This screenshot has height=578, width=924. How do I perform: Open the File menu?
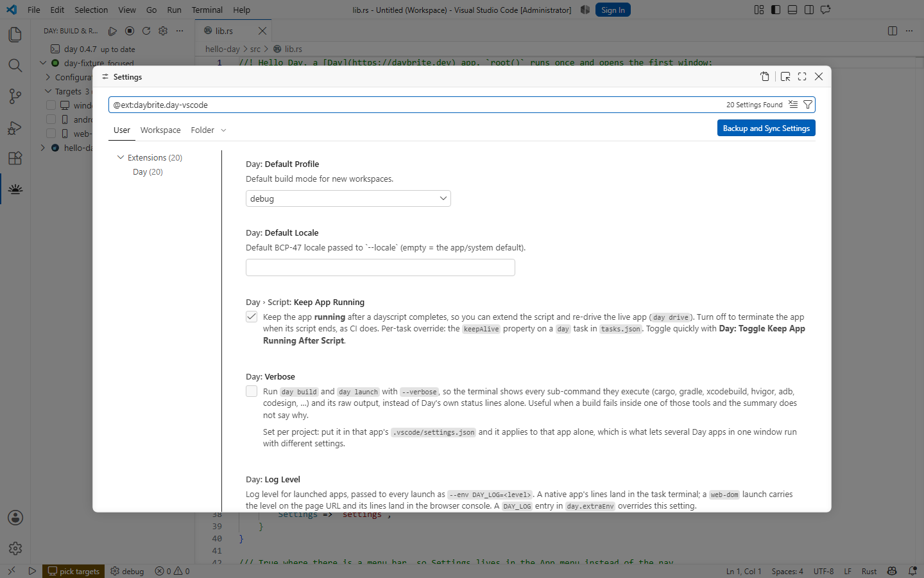34,10
